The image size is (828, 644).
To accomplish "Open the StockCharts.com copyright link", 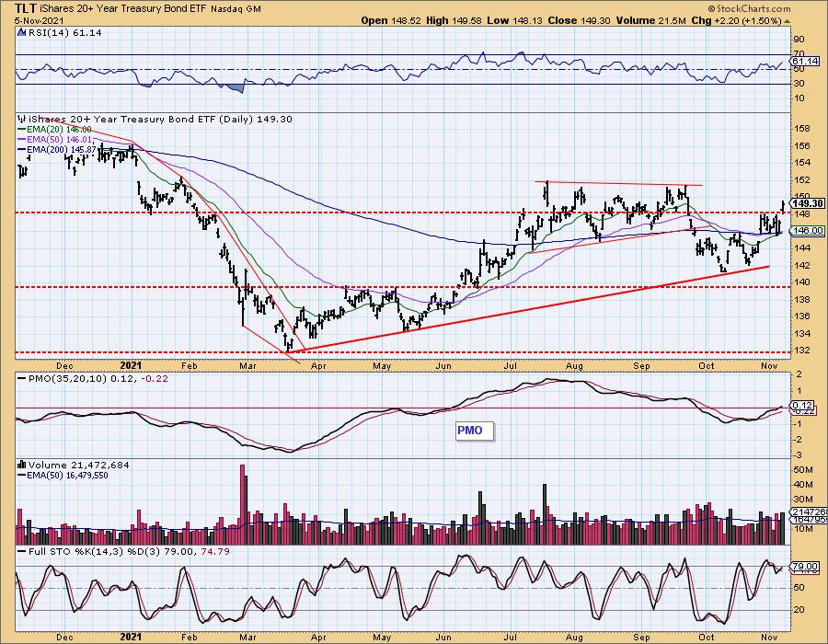I will pos(749,8).
